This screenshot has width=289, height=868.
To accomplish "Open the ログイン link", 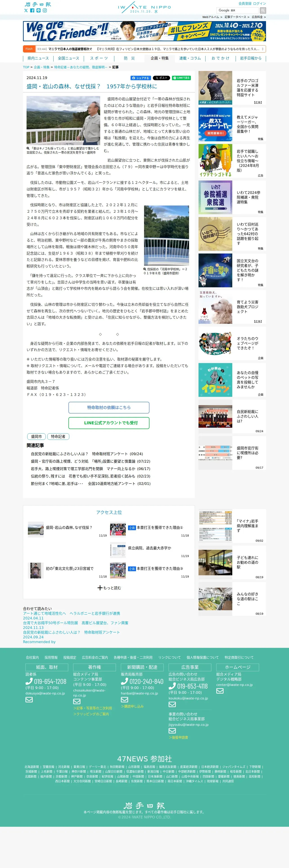I will click(259, 3).
